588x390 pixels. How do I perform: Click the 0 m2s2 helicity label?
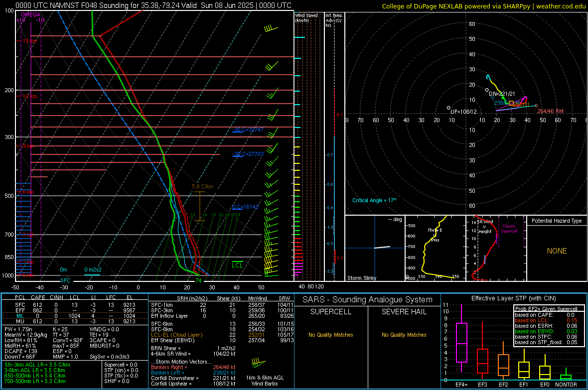(93, 269)
